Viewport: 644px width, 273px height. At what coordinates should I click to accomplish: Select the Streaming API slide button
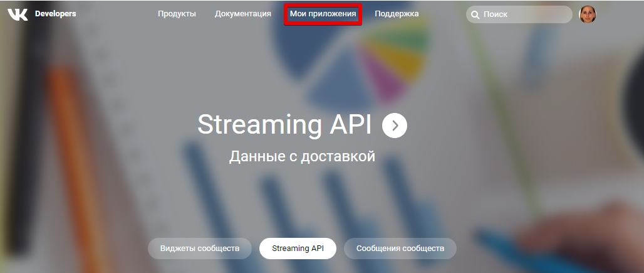pos(298,249)
